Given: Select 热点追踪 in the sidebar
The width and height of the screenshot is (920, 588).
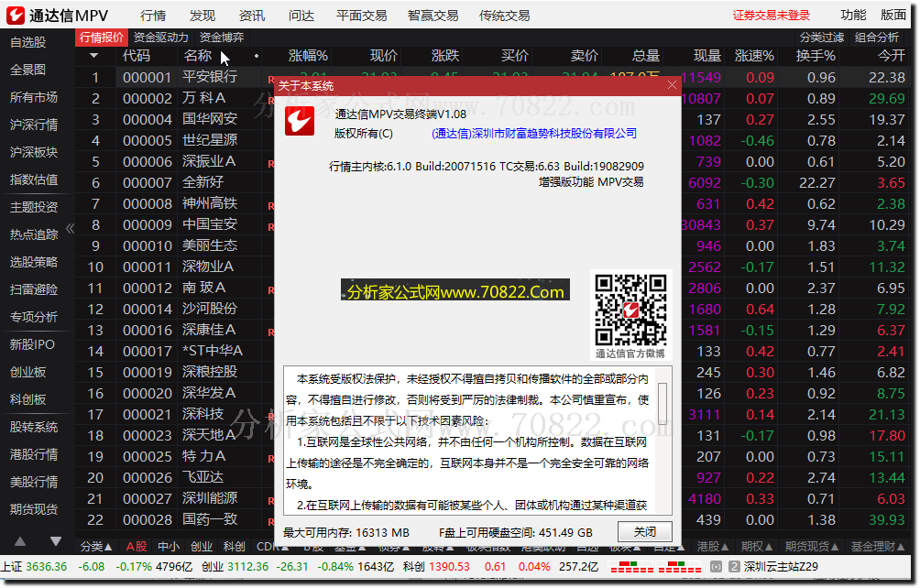Looking at the screenshot, I should [x=34, y=235].
